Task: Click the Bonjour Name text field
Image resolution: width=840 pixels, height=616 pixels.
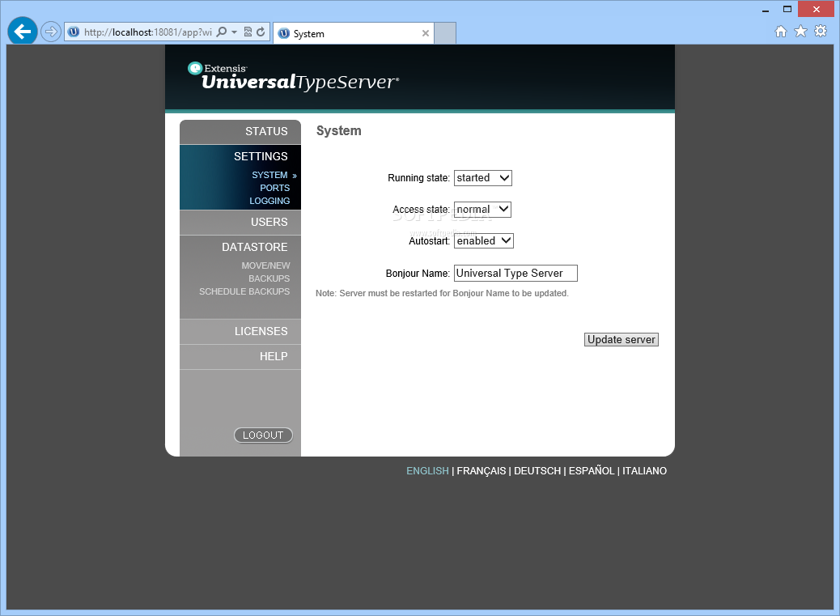Action: (x=515, y=273)
